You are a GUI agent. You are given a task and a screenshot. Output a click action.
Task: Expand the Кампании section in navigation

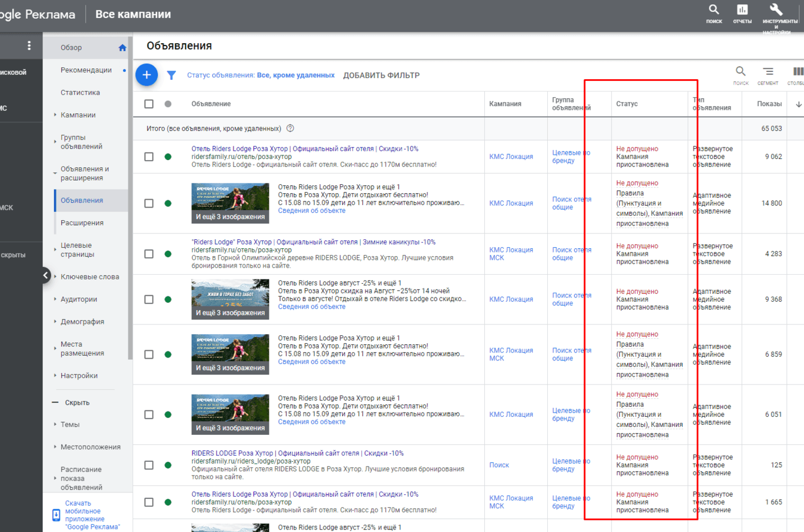pyautogui.click(x=78, y=115)
